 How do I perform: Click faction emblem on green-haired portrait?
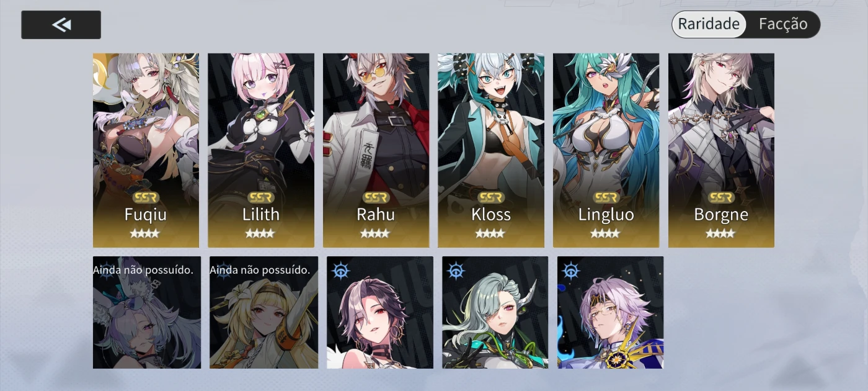[456, 271]
